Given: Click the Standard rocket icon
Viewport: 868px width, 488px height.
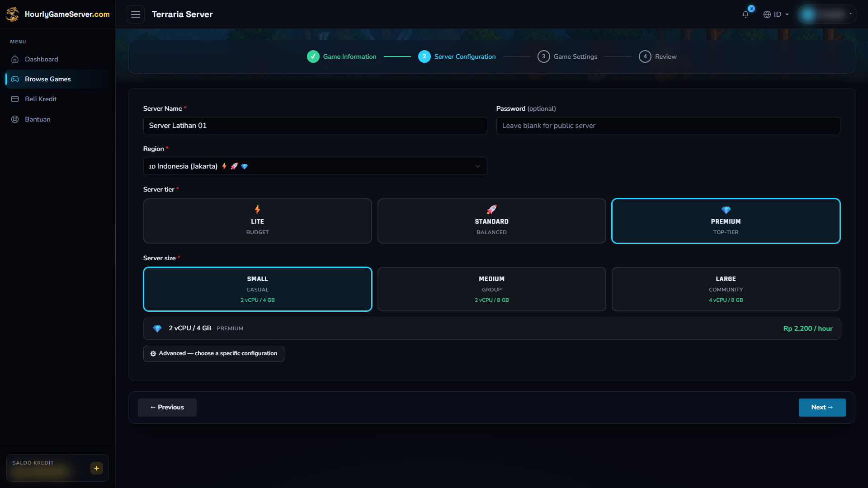Looking at the screenshot, I should 492,209.
